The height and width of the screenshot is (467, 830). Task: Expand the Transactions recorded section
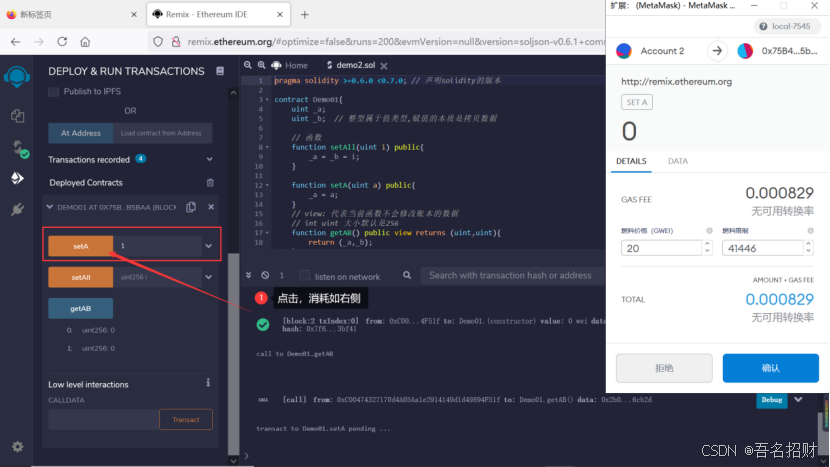210,159
